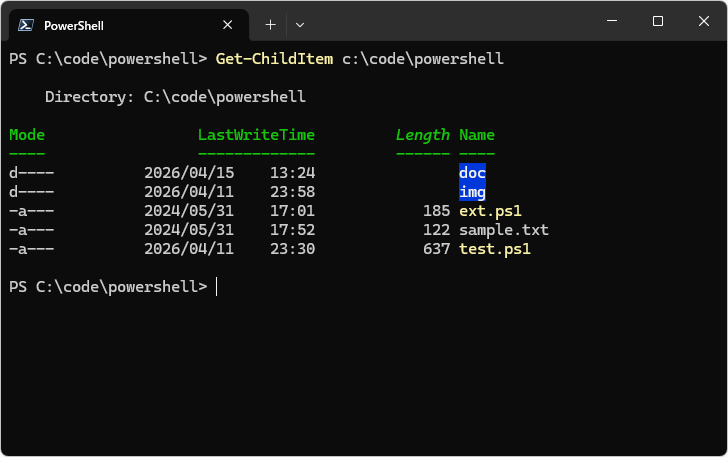
Task: Open a new tab with the plus button
Action: (x=270, y=24)
